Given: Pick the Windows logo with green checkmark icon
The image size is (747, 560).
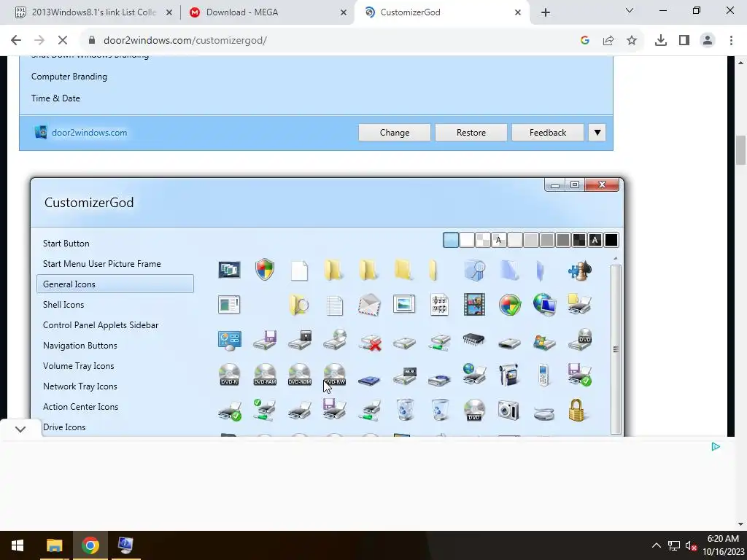Looking at the screenshot, I should [x=510, y=305].
